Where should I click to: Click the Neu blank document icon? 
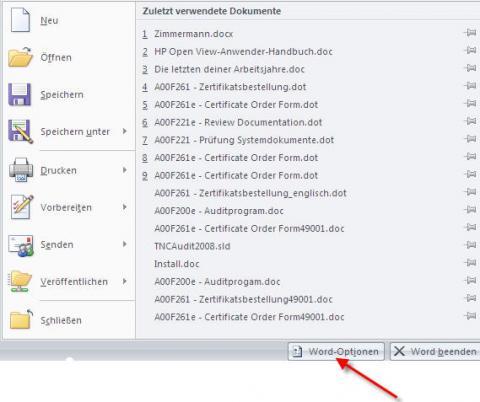pos(20,20)
